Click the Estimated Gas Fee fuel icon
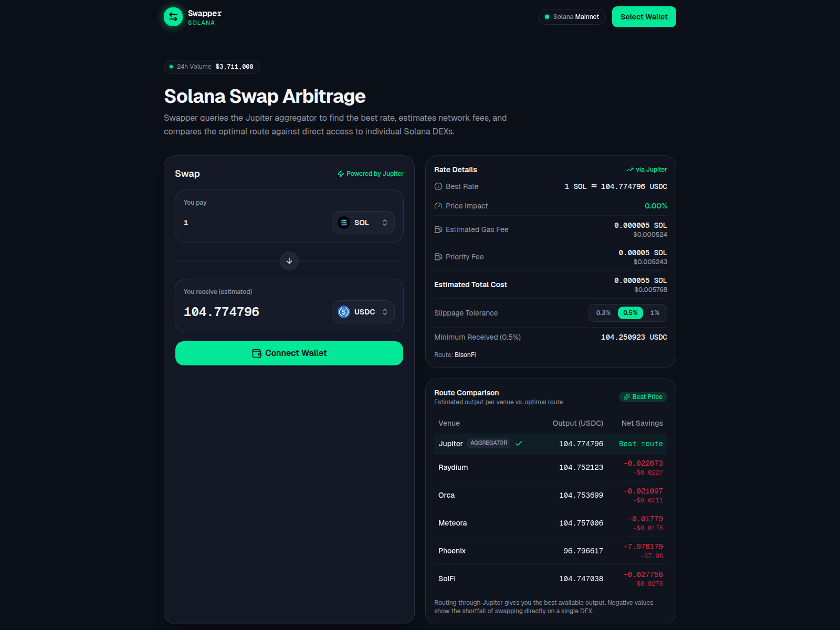 (438, 229)
